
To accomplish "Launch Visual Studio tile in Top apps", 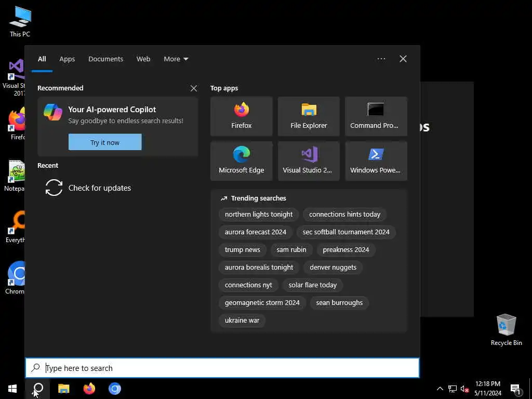I will tap(309, 161).
